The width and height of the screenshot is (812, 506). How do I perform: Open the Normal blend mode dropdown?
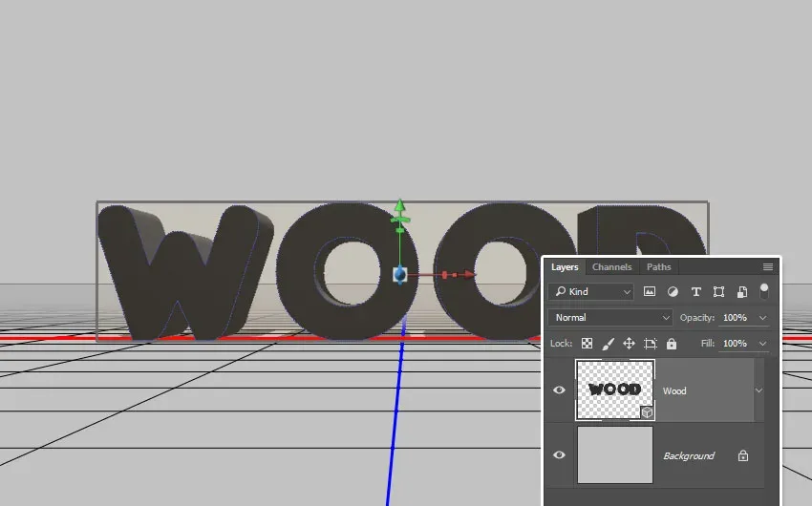610,318
